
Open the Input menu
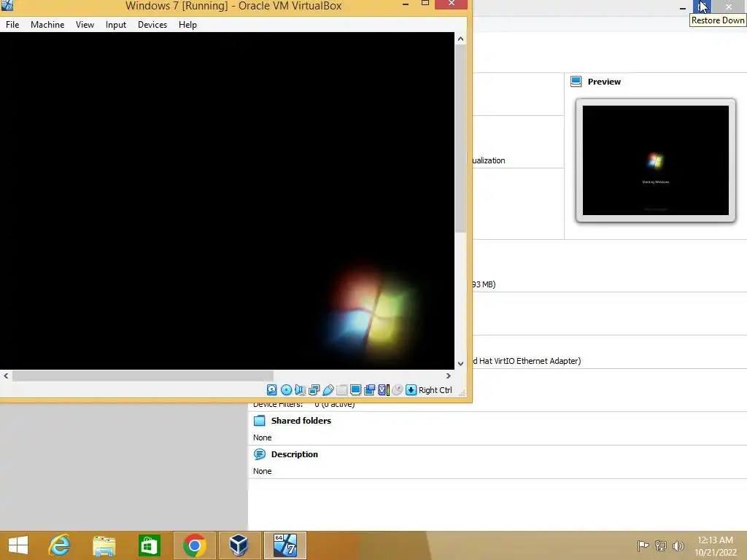pos(116,25)
